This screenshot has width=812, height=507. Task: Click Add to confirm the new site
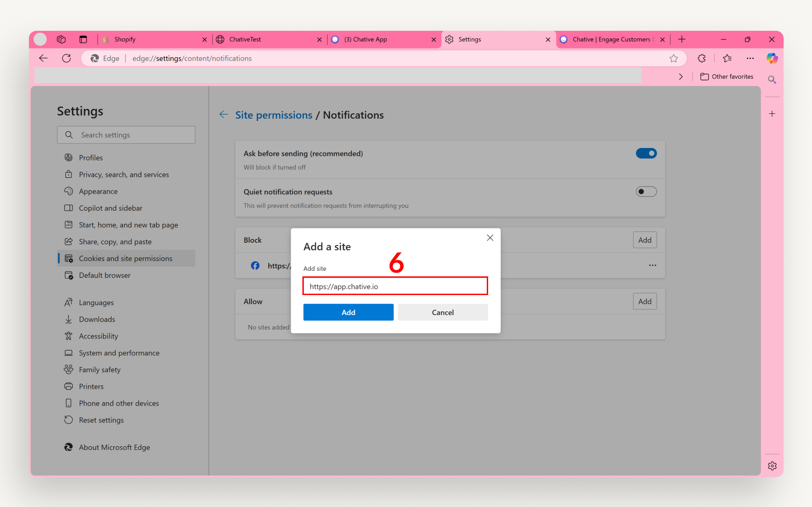(x=348, y=312)
